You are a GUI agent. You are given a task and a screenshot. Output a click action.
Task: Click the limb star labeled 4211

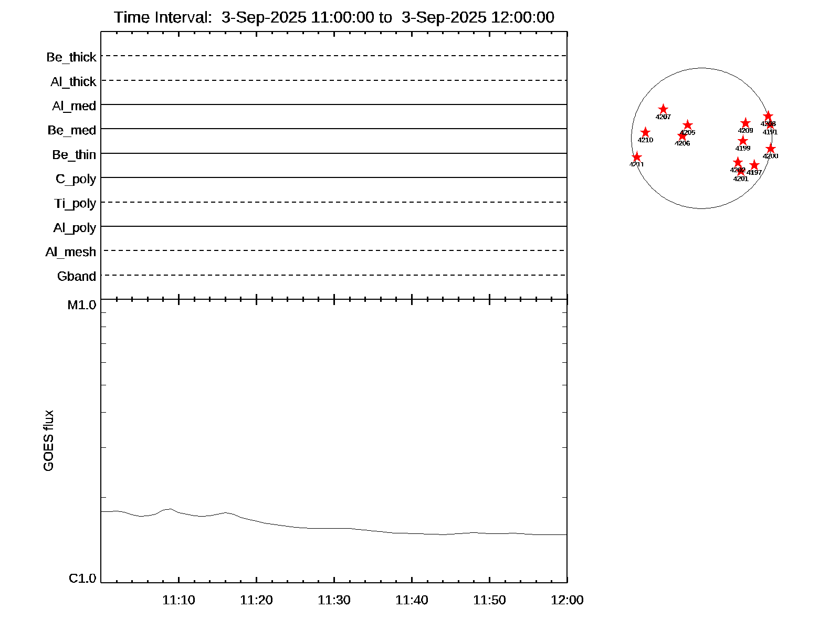(636, 157)
